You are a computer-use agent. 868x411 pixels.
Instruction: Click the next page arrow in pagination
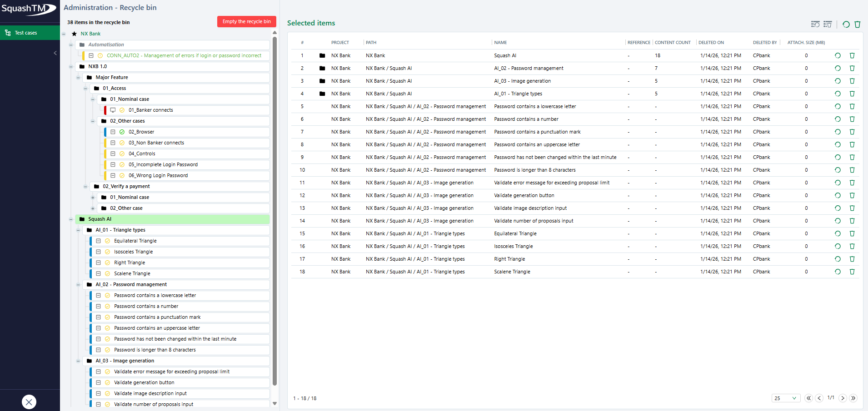[x=843, y=398]
